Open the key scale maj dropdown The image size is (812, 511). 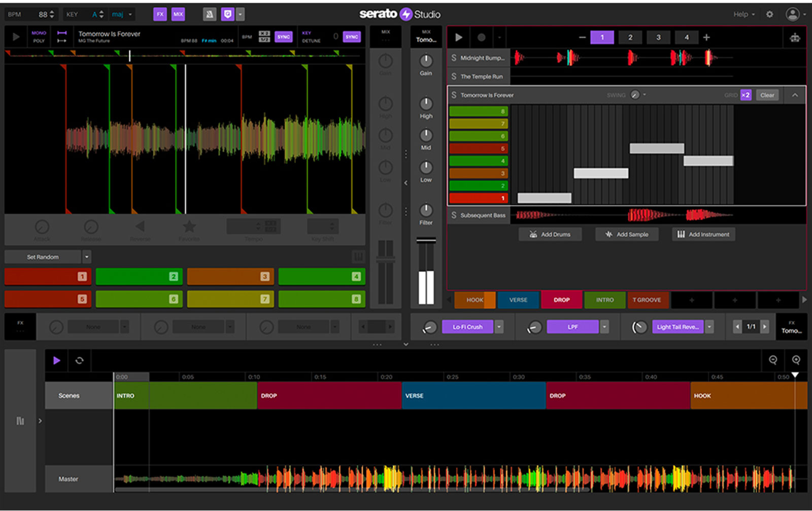tap(122, 14)
